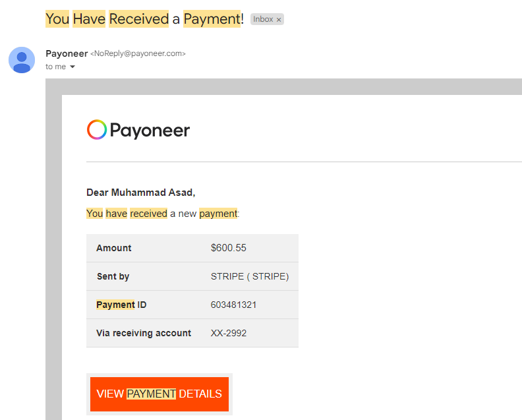Click the Inbox label tag
This screenshot has width=522, height=420.
(263, 19)
